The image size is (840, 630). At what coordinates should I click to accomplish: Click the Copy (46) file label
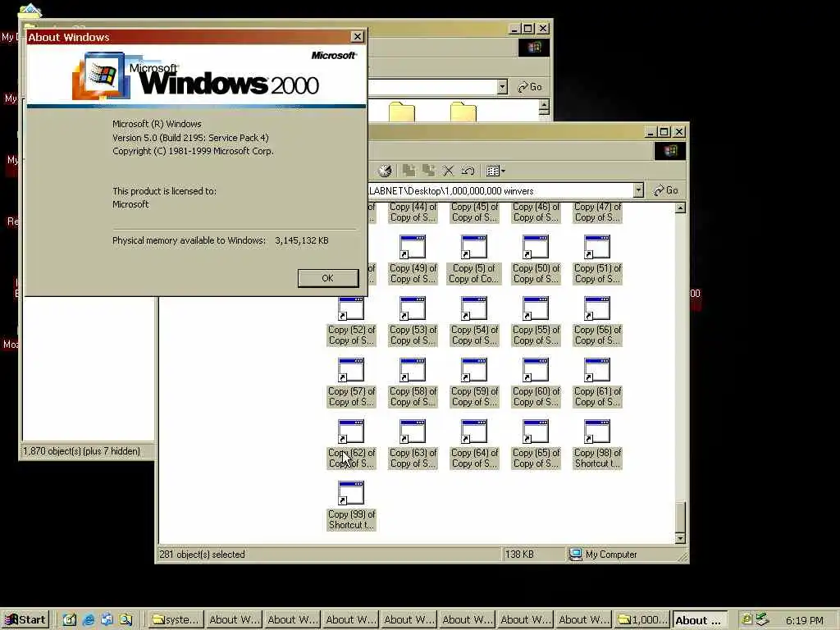click(x=536, y=212)
